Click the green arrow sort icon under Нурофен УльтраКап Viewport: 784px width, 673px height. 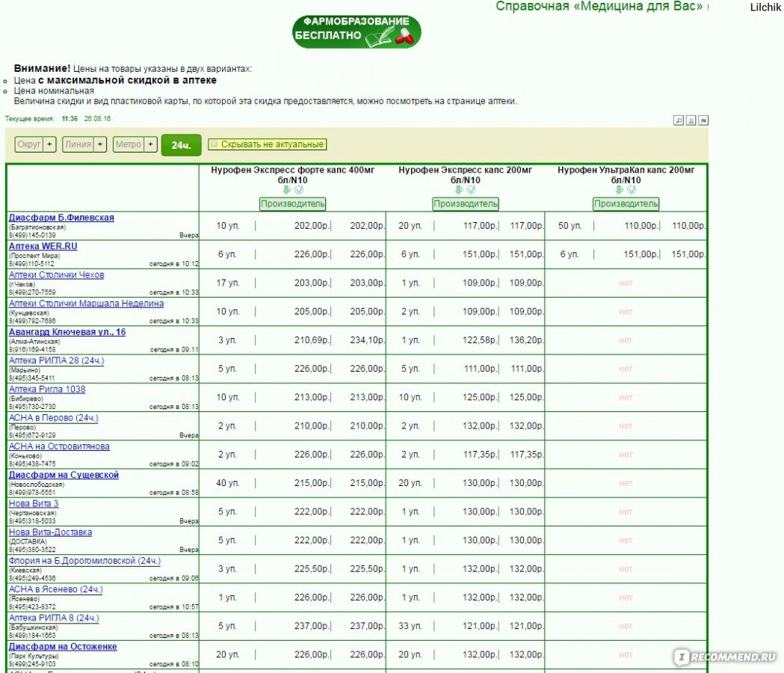(x=620, y=190)
